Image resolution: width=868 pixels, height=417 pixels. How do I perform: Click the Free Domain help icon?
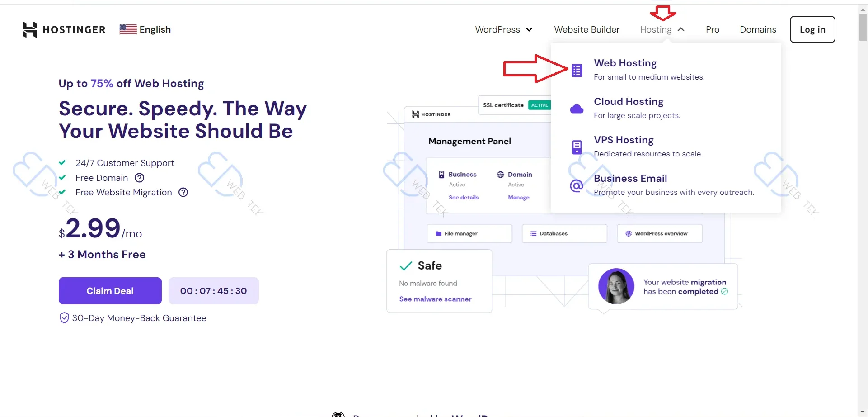pyautogui.click(x=140, y=178)
